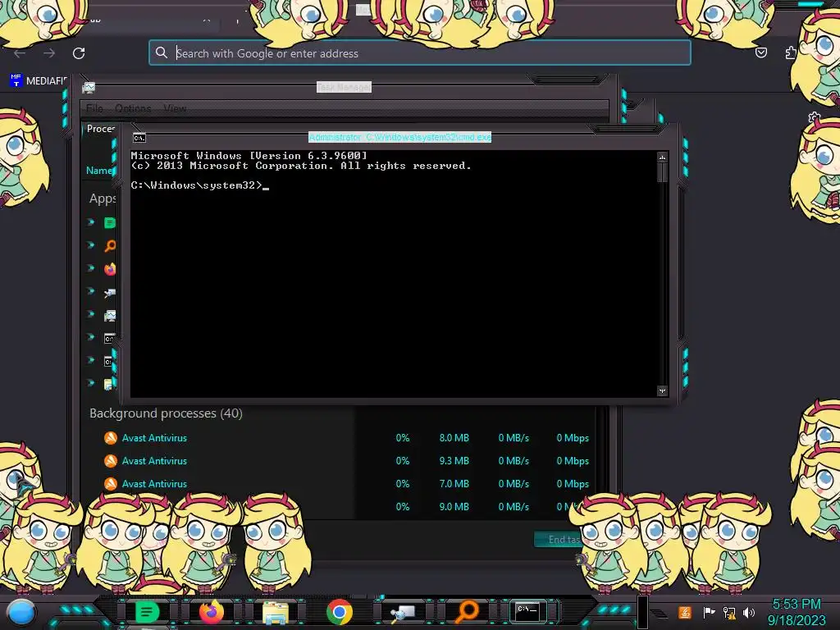
Task: Open Task Manager File menu
Action: pyautogui.click(x=94, y=108)
